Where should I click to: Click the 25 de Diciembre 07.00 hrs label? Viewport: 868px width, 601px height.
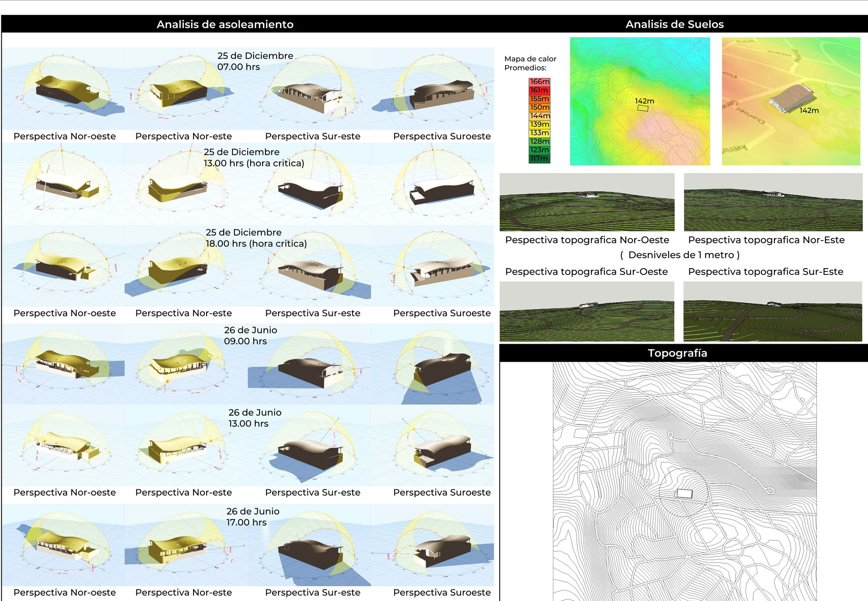point(255,61)
